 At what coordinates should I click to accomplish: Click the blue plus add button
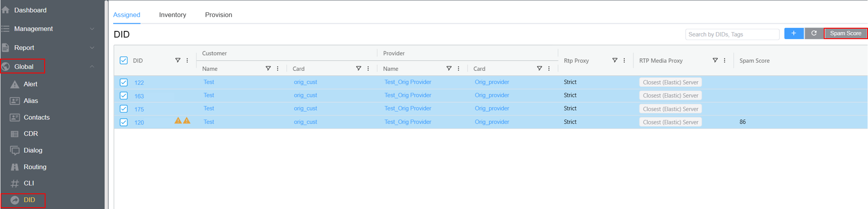point(794,33)
